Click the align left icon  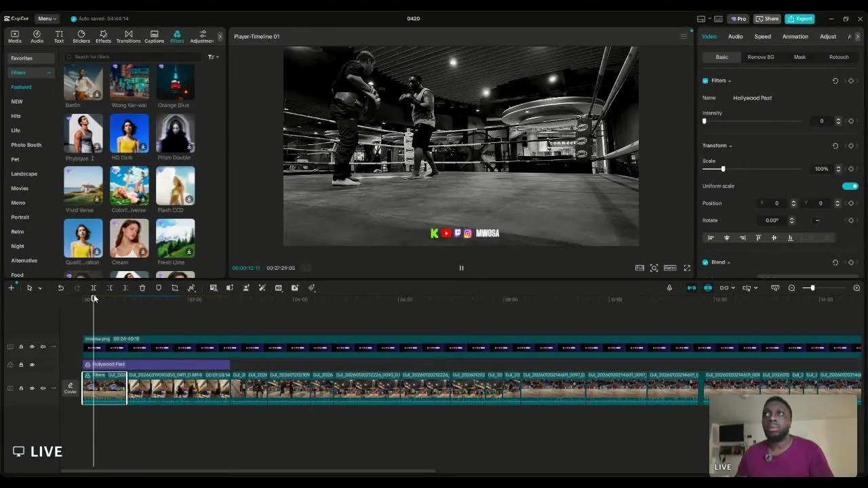click(711, 238)
